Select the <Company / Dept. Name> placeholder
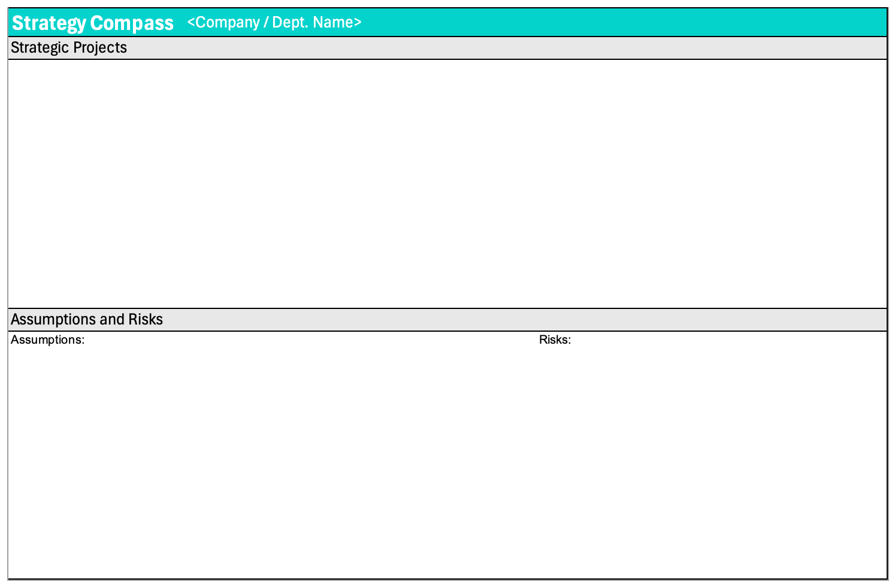The height and width of the screenshot is (588, 895). 274,23
